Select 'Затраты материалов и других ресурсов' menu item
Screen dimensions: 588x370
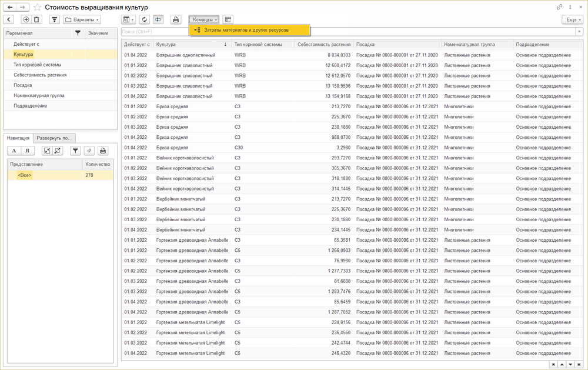point(246,29)
